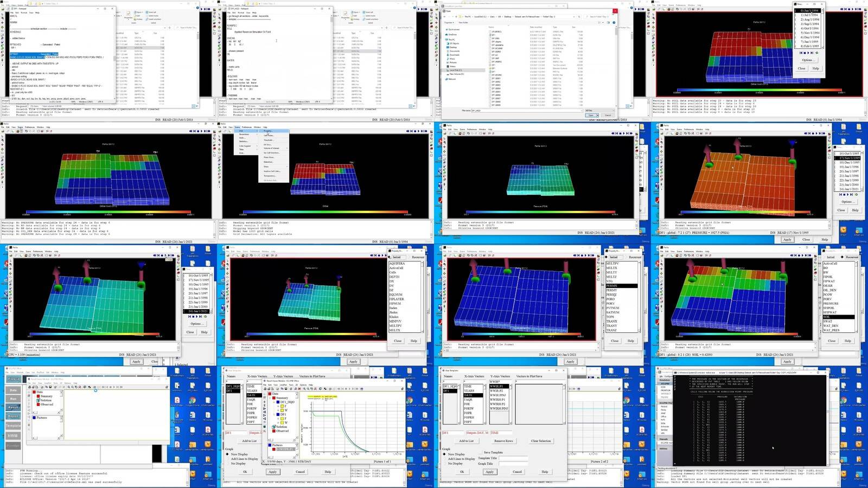Collapse DF1 node in line plot tree
This screenshot has height=488, width=868.
(274, 414)
